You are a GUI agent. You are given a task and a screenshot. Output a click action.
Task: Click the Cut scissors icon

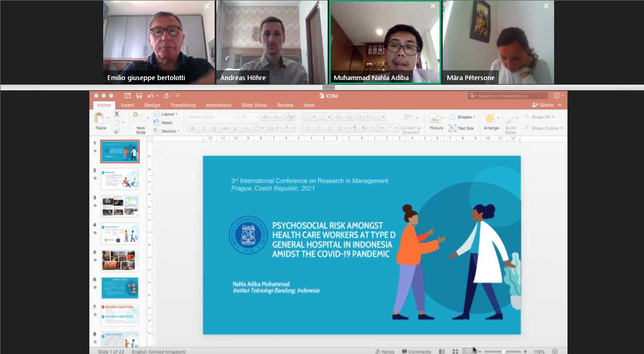tap(117, 114)
